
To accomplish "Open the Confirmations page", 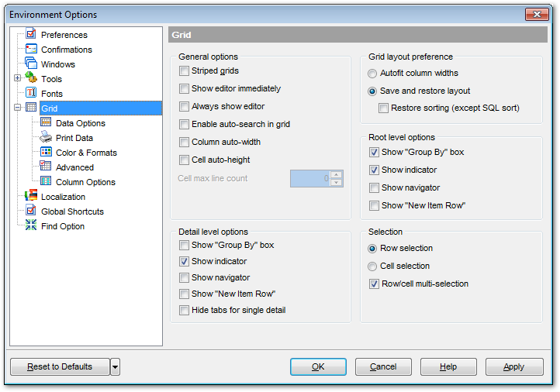I will 67,50.
